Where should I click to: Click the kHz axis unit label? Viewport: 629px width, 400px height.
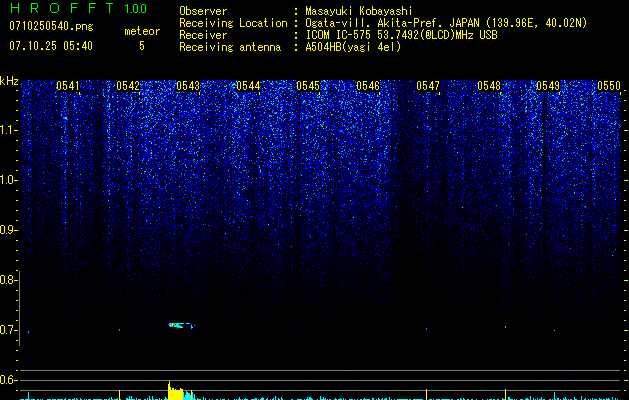9,81
